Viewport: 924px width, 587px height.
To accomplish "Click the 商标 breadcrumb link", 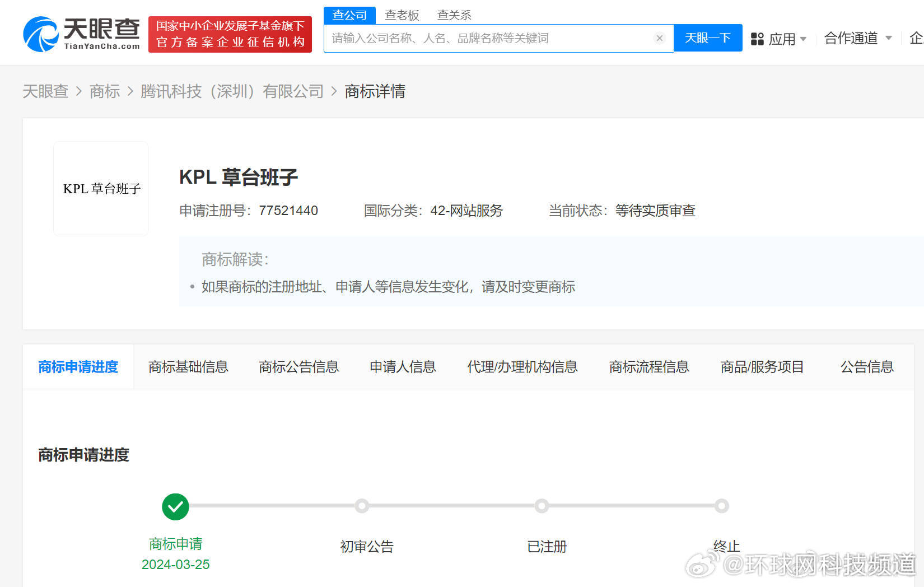I will click(x=105, y=91).
